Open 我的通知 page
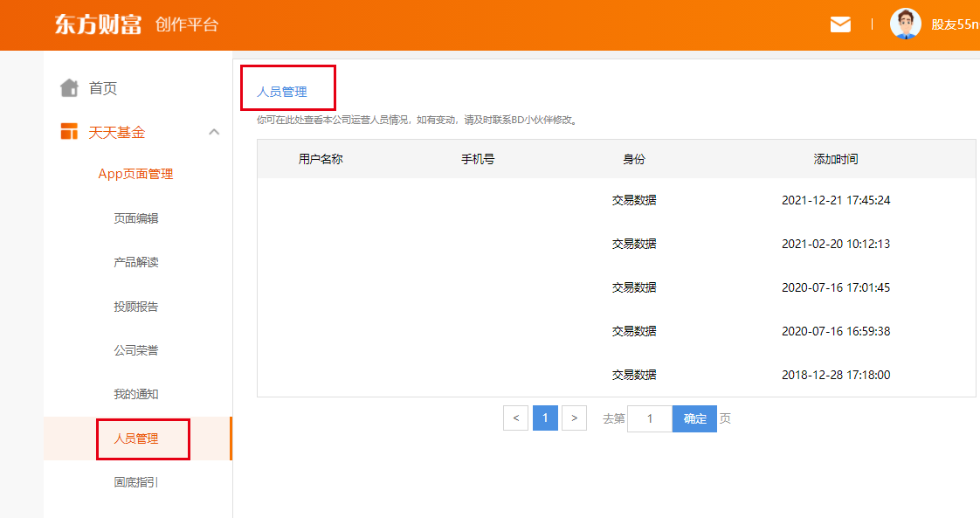This screenshot has width=980, height=518. point(136,394)
